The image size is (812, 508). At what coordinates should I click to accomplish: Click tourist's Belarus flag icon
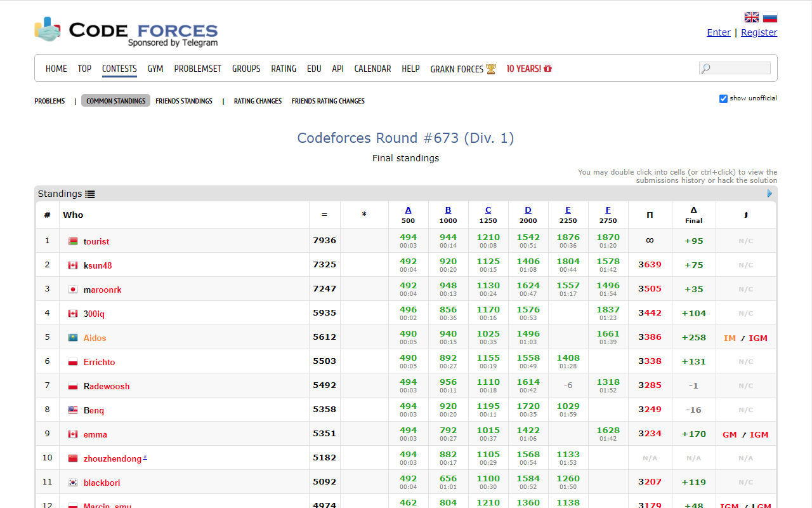click(73, 241)
